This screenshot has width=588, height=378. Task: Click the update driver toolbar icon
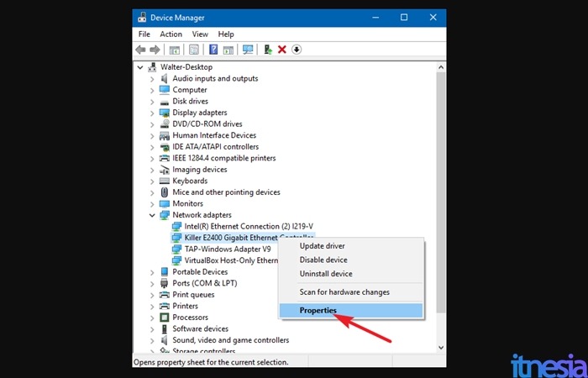tap(268, 50)
